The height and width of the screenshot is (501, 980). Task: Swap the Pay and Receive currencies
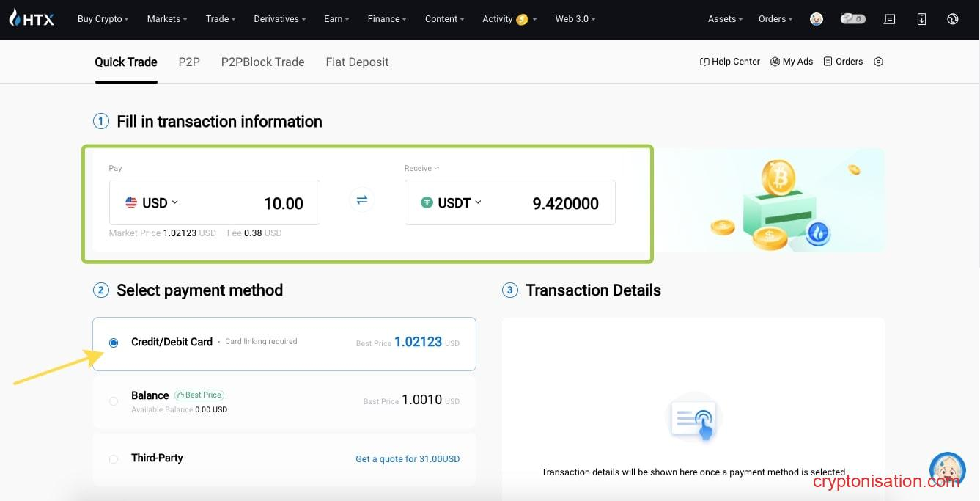click(361, 200)
